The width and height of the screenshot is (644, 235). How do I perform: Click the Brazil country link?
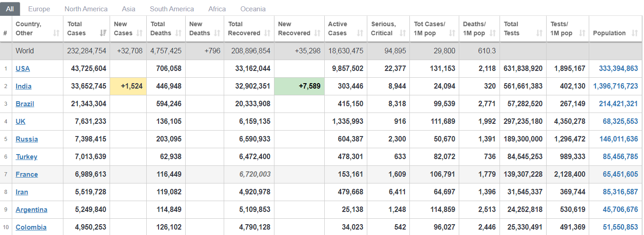25,104
